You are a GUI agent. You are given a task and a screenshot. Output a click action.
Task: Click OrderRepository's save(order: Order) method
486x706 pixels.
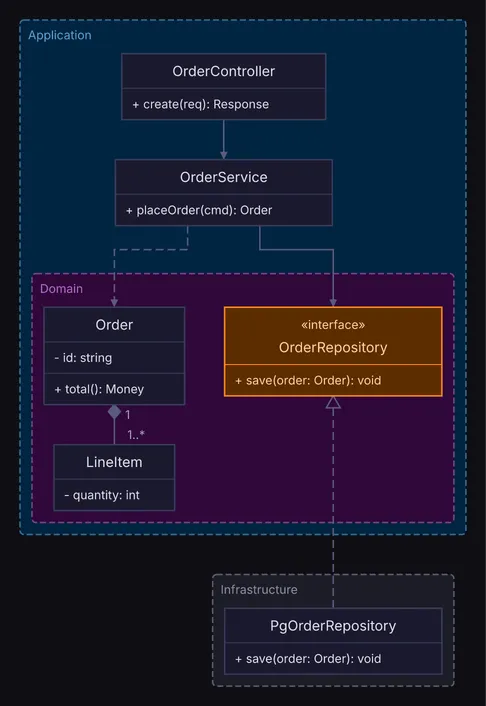308,380
